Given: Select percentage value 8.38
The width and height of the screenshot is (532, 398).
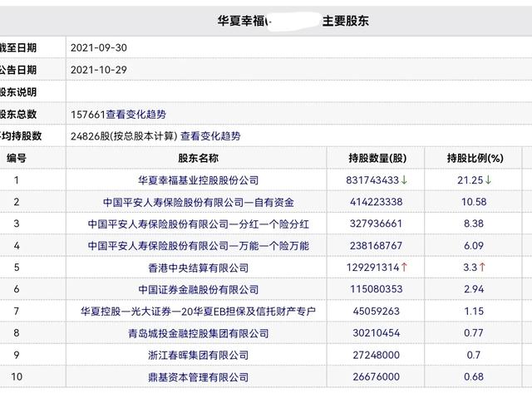Looking at the screenshot, I should click(474, 224).
